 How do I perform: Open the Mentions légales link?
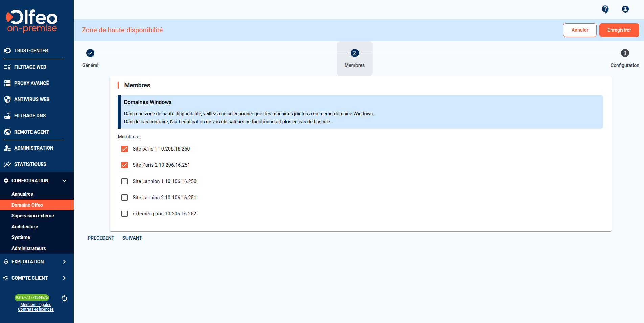[x=36, y=305]
